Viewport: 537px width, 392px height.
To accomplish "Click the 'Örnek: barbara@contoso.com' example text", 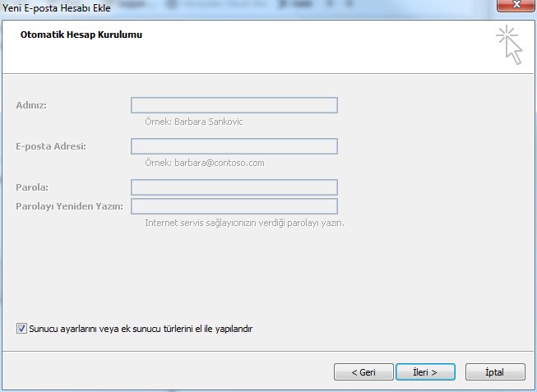I will click(204, 163).
